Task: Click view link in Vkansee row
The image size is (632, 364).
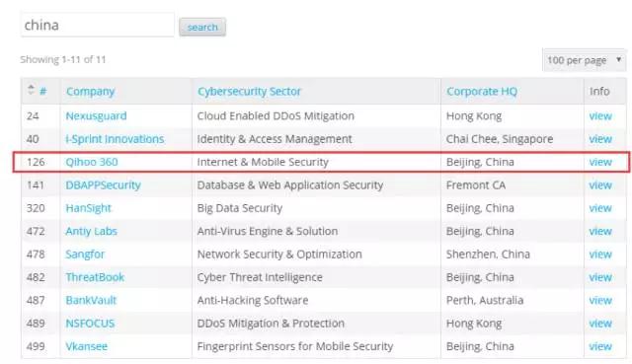Action: (x=600, y=346)
